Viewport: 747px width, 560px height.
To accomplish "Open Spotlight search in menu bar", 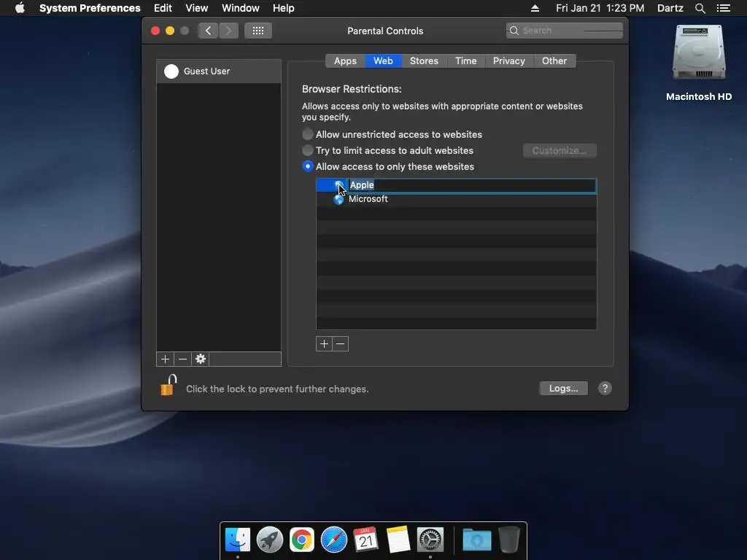I will coord(700,8).
